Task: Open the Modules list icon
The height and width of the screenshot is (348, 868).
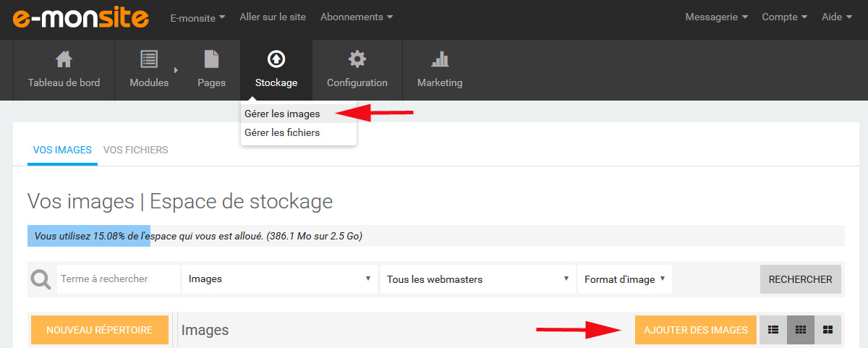Action: click(x=149, y=59)
